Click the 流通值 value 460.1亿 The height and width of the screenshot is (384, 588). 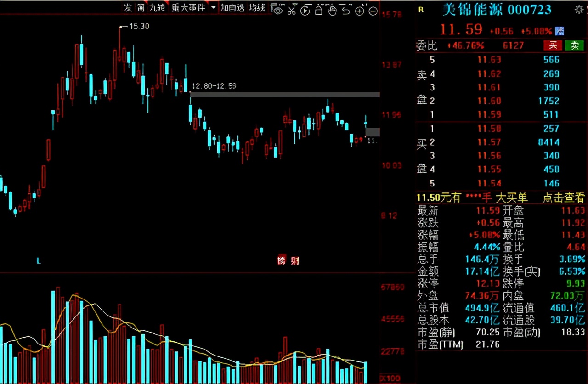pos(568,308)
